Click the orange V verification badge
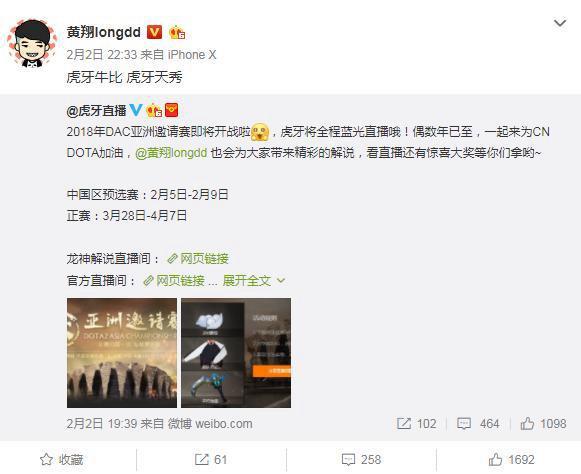This screenshot has width=581, height=474. click(154, 32)
